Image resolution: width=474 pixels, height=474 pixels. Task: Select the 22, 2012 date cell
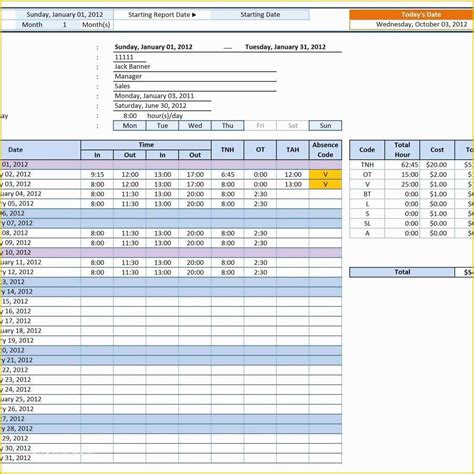(x=40, y=370)
